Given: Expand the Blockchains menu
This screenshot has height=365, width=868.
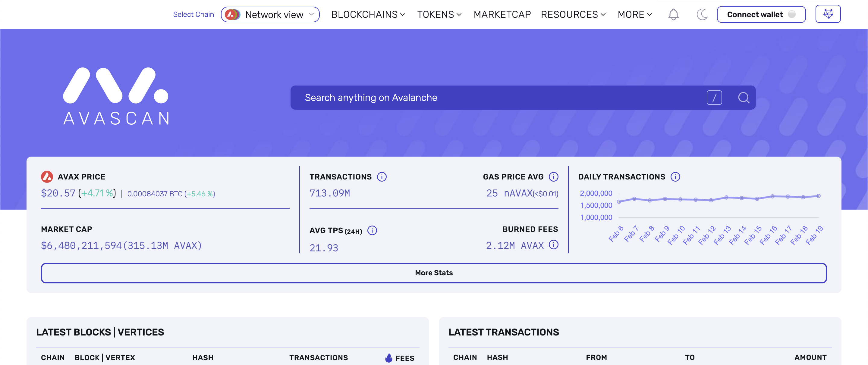Looking at the screenshot, I should coord(368,14).
